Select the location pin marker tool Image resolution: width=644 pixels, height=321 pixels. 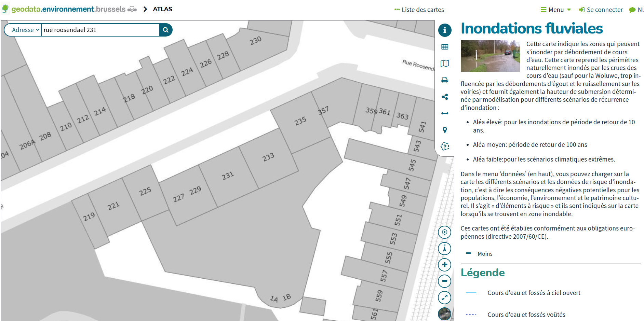444,130
